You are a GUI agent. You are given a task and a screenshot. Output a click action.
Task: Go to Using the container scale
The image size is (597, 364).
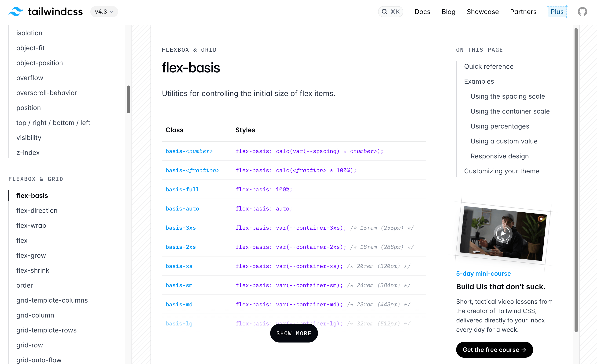click(x=510, y=111)
